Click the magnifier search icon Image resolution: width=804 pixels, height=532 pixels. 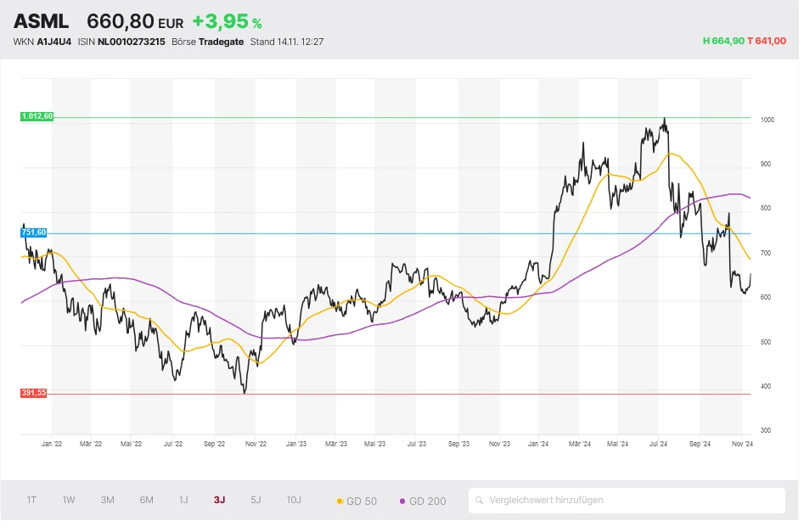pyautogui.click(x=481, y=500)
